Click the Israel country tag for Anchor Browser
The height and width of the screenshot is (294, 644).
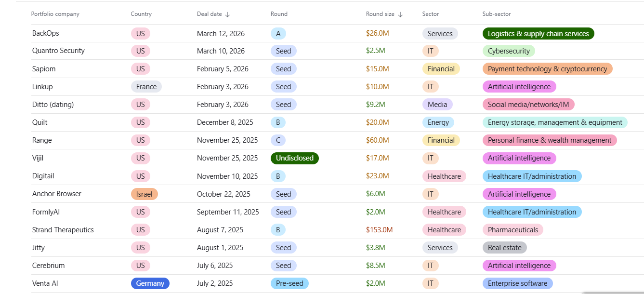[144, 194]
